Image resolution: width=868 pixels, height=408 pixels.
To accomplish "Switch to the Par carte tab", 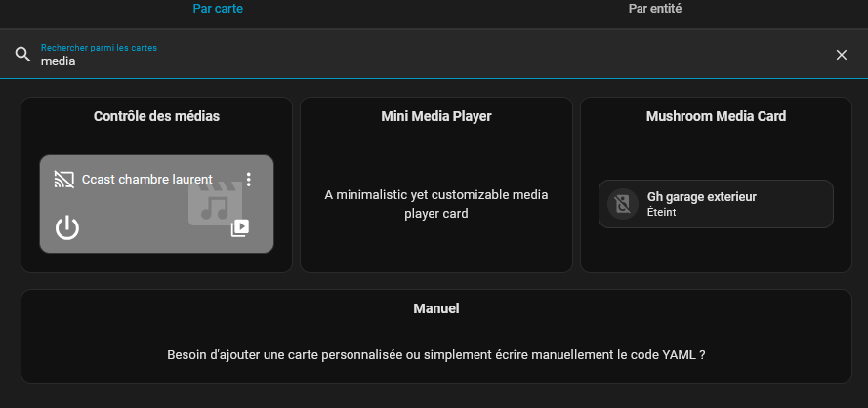I will (x=217, y=9).
